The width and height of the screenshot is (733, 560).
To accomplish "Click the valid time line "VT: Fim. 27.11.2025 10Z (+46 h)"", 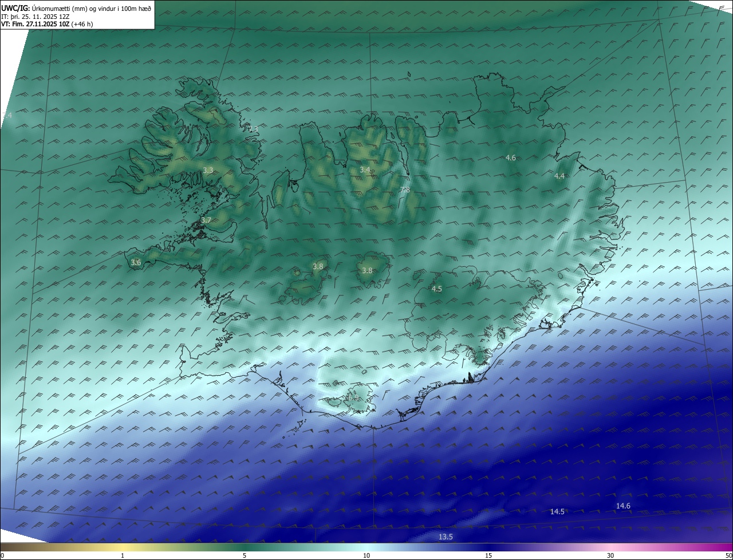I will 47,24.
